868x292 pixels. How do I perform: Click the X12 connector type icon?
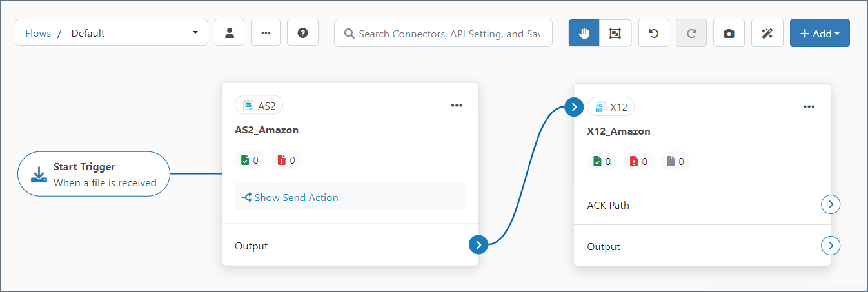pyautogui.click(x=599, y=107)
